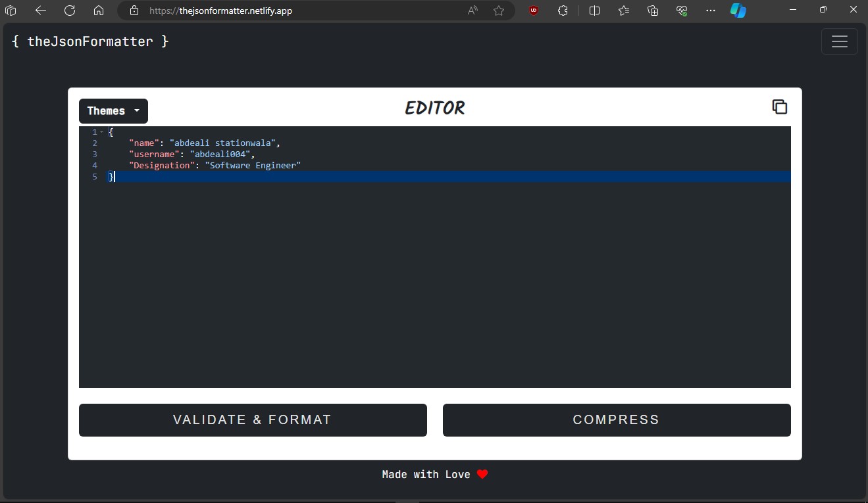Image resolution: width=868 pixels, height=503 pixels.
Task: Open the favorites list dropdown
Action: [x=623, y=11]
